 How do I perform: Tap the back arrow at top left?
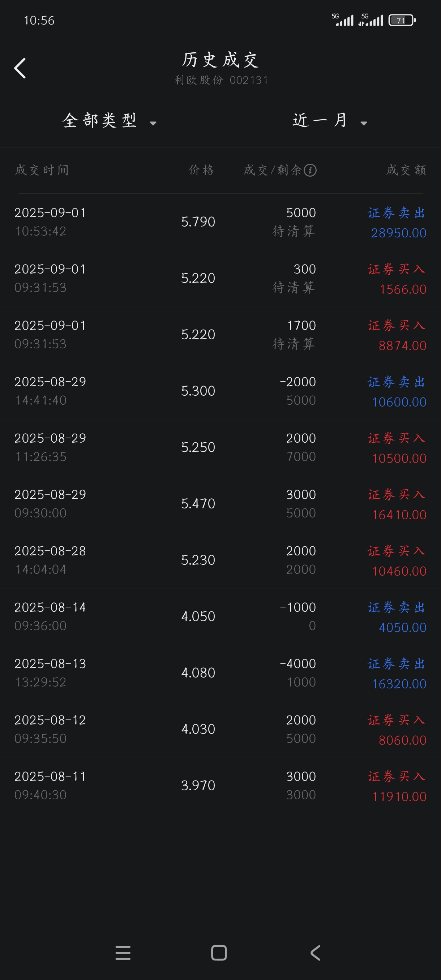pos(20,69)
